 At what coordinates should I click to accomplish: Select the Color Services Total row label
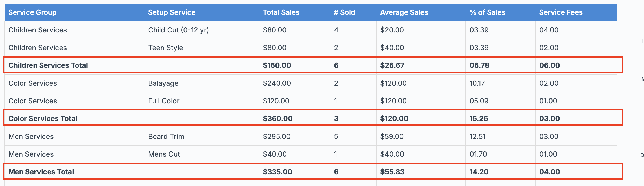pos(43,118)
